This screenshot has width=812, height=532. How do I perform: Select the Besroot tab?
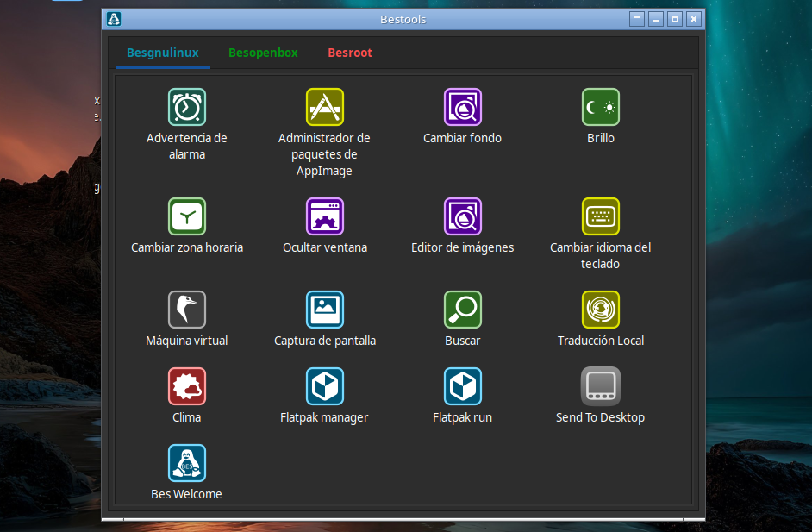tap(350, 53)
